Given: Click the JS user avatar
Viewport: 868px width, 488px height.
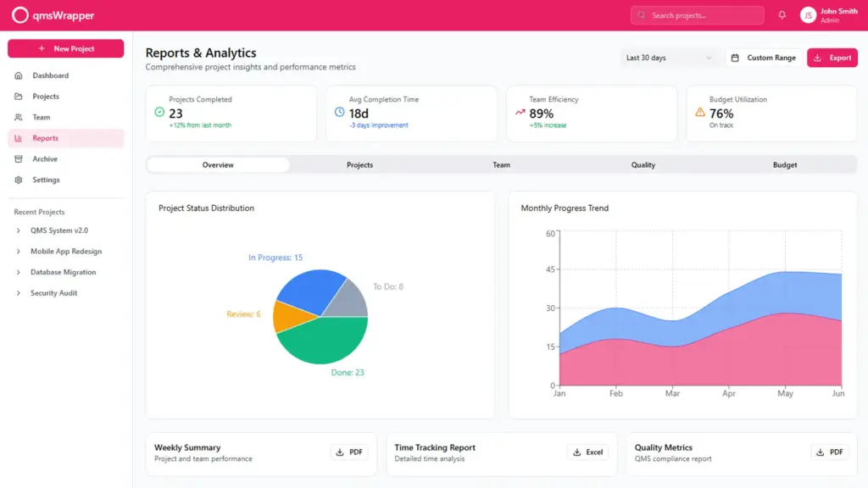Looking at the screenshot, I should click(808, 15).
